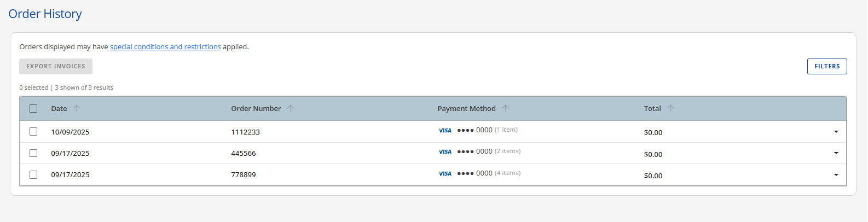Click the Total column sort arrow

coord(670,108)
